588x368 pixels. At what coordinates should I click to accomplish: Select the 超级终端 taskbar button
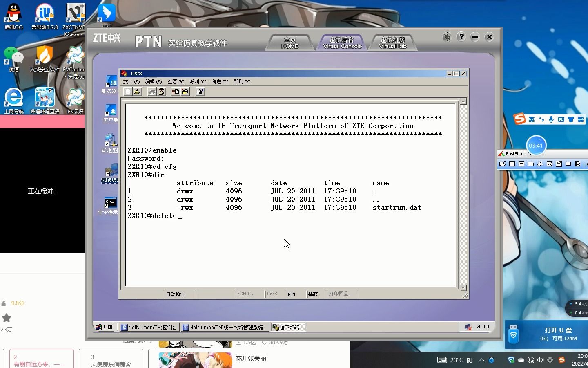coord(288,327)
